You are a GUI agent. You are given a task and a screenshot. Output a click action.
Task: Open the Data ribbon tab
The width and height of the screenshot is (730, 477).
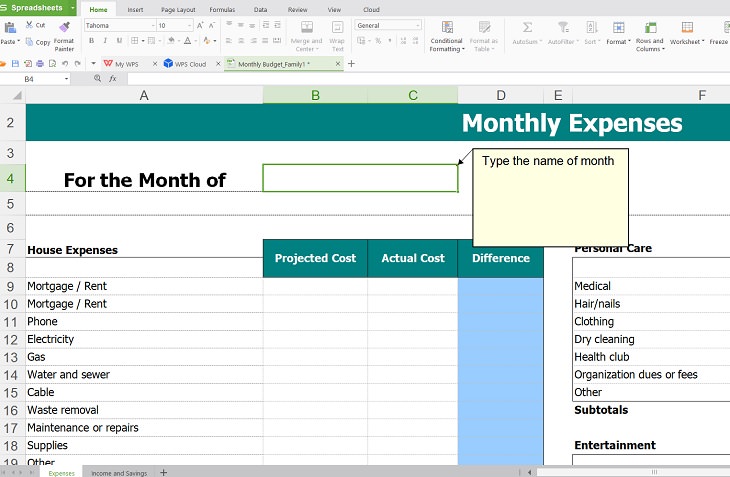pos(261,9)
